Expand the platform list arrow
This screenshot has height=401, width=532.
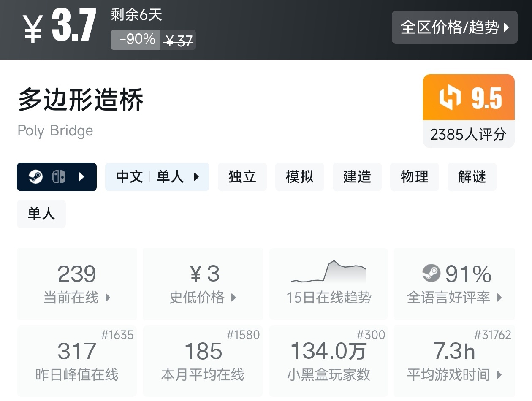tap(82, 177)
